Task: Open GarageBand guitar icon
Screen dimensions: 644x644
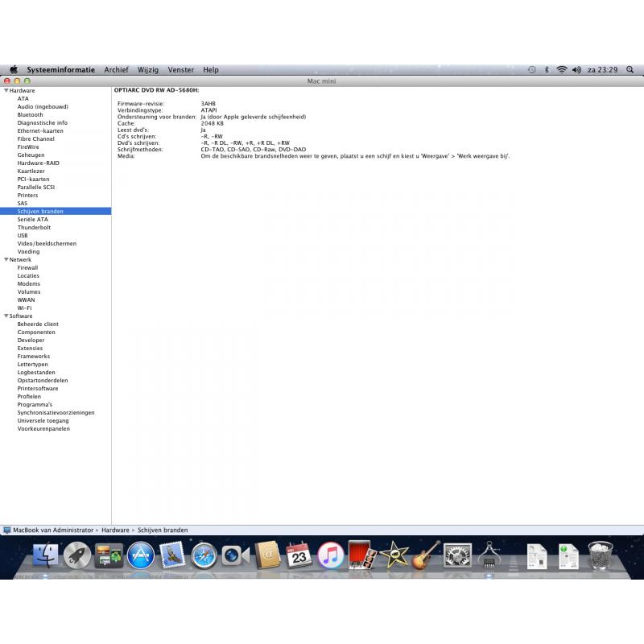Action: tap(426, 555)
